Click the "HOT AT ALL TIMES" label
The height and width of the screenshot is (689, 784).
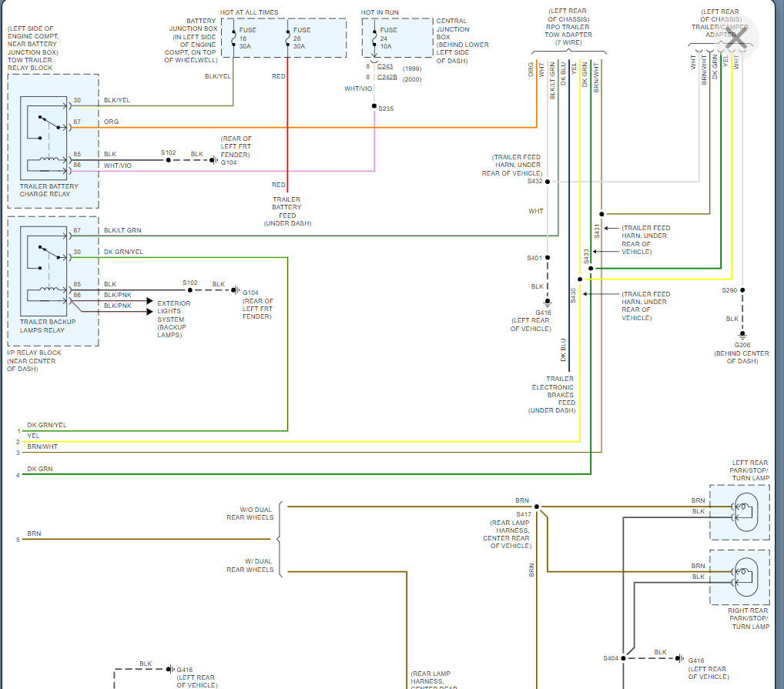click(249, 12)
